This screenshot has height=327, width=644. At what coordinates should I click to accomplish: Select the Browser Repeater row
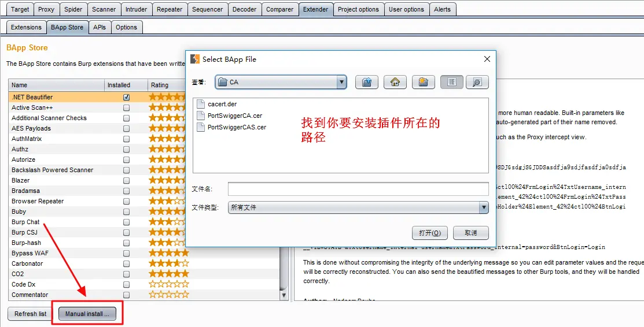(98, 201)
